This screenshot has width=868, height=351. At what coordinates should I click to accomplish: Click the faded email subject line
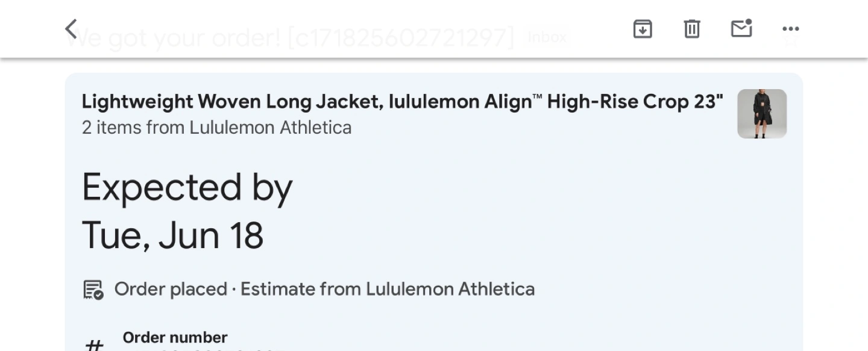point(292,38)
